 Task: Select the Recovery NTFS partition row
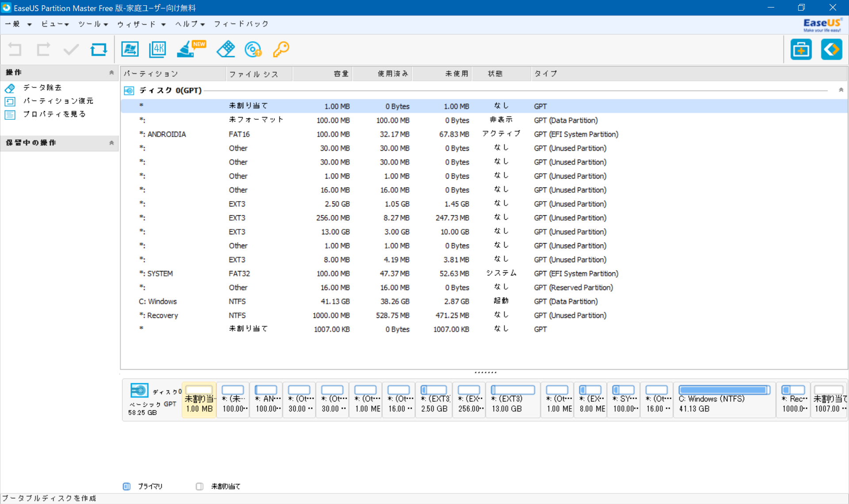(x=484, y=315)
